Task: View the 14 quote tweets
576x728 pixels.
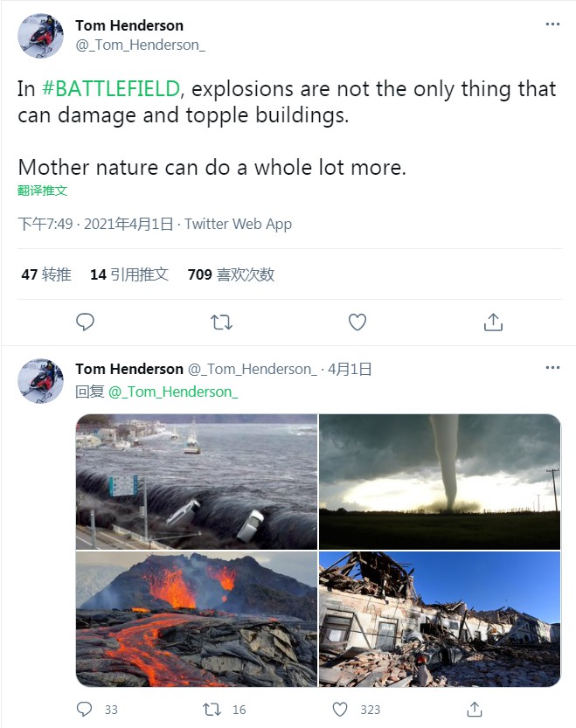Action: (129, 274)
